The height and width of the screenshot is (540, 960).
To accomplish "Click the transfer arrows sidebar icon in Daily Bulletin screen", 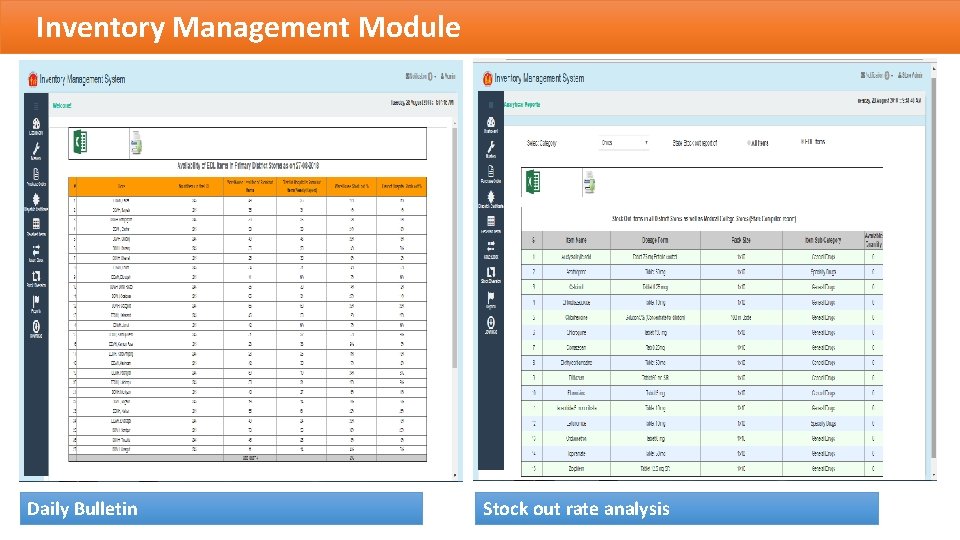I will tap(36, 250).
